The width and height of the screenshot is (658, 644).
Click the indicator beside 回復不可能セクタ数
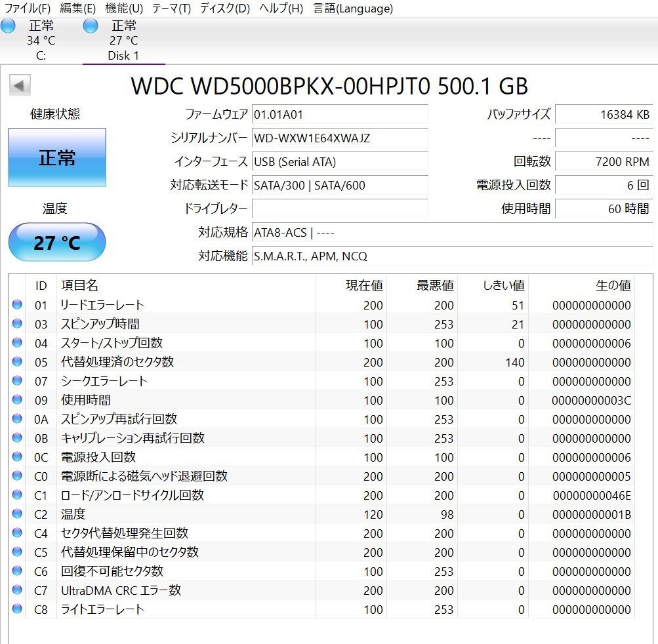[18, 571]
